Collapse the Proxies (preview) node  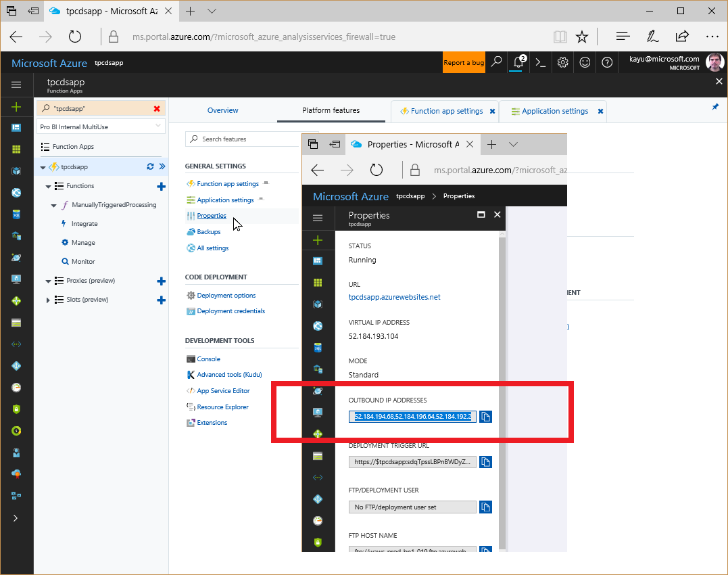point(48,281)
